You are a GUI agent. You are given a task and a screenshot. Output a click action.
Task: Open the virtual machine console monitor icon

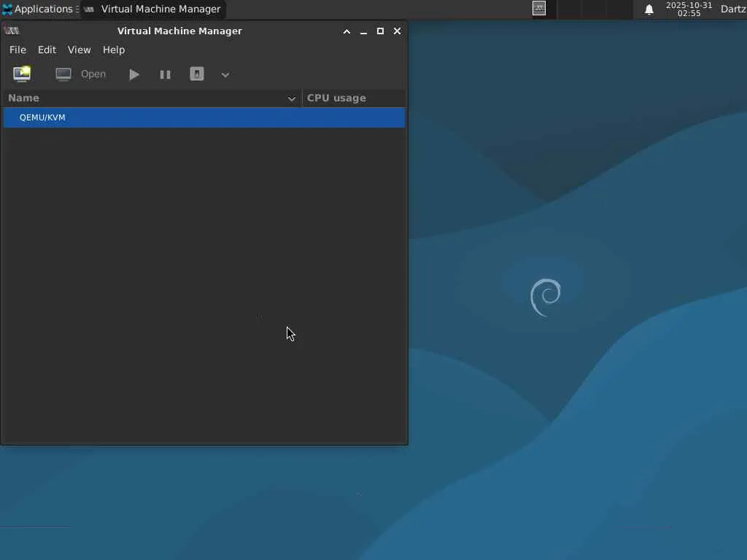pyautogui.click(x=63, y=74)
